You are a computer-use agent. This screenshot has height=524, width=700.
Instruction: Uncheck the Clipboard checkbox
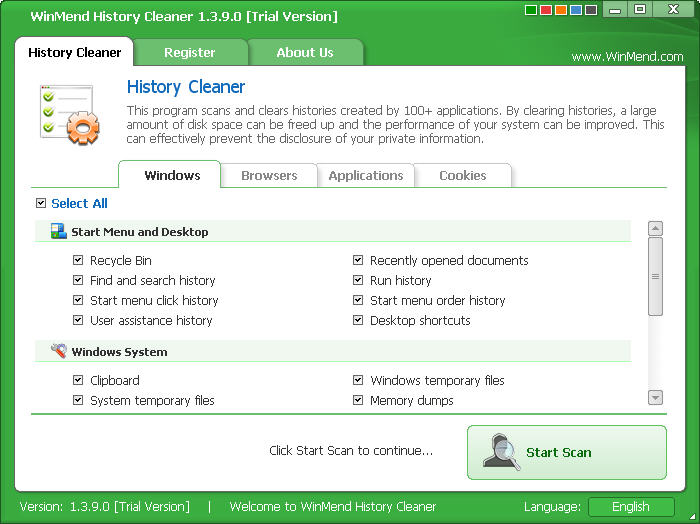(x=78, y=380)
